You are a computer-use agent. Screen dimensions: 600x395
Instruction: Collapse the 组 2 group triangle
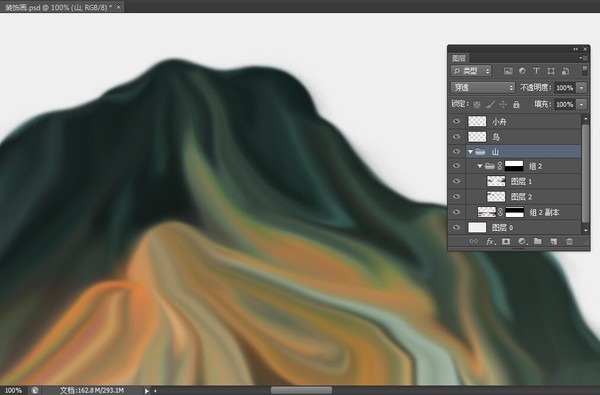[x=480, y=166]
